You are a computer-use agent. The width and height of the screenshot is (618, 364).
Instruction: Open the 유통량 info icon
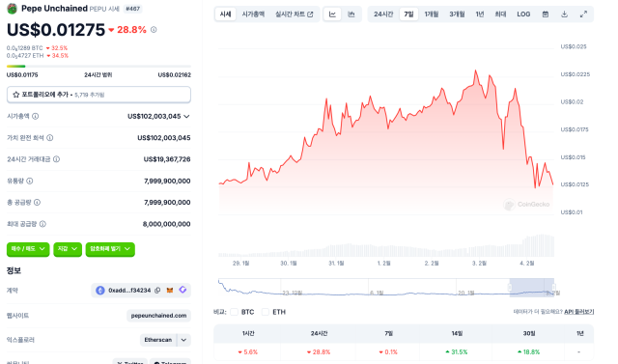click(30, 181)
